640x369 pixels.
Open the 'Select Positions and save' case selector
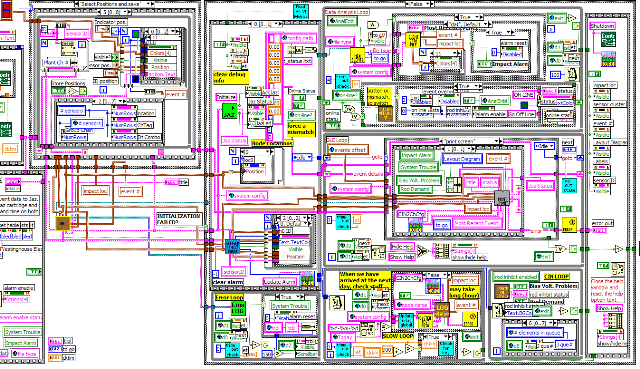(114, 4)
